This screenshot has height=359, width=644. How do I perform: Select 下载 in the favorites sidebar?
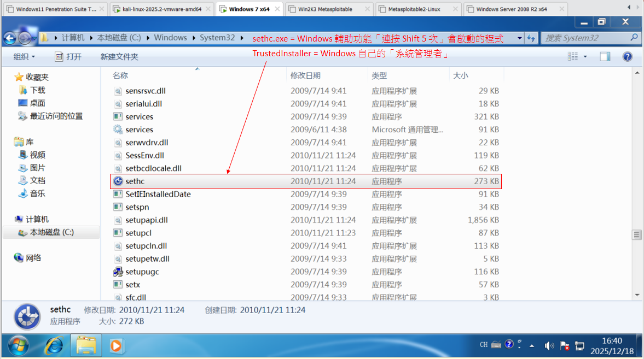(x=37, y=90)
